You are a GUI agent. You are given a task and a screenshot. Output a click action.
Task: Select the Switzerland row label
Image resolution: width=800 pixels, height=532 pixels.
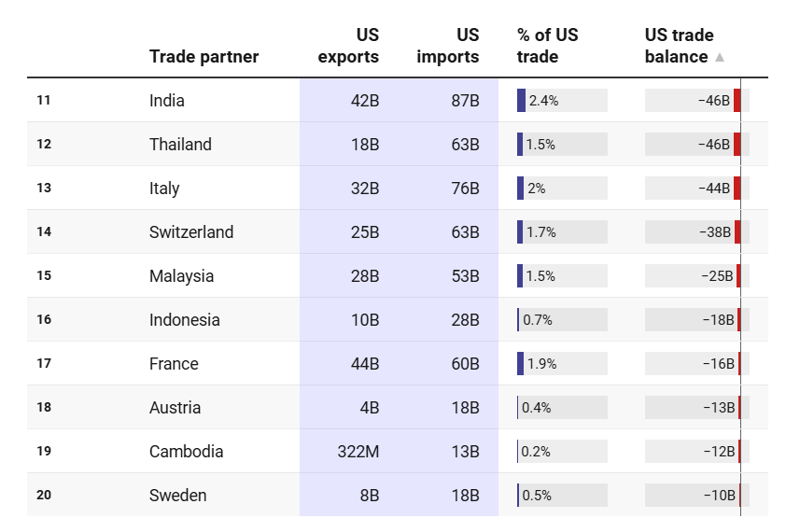191,232
